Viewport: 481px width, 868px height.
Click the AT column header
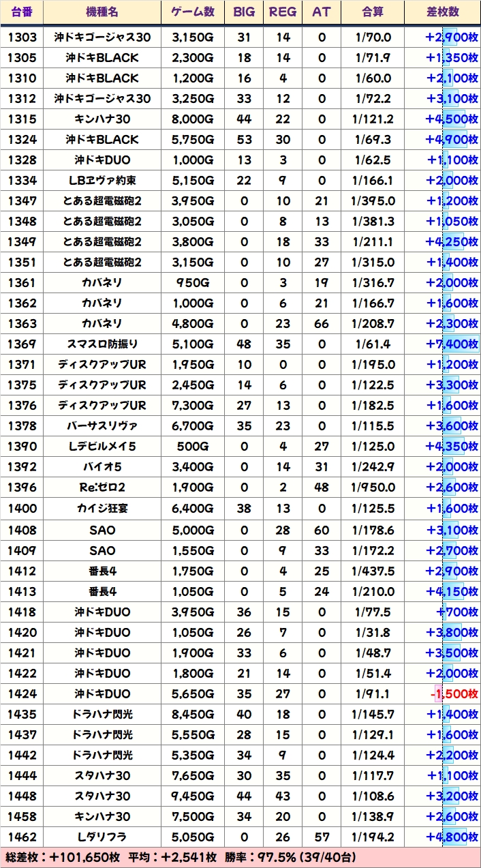(x=321, y=12)
